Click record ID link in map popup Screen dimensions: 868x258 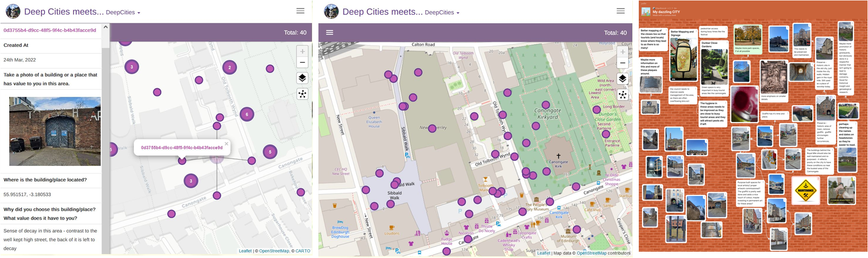[182, 147]
